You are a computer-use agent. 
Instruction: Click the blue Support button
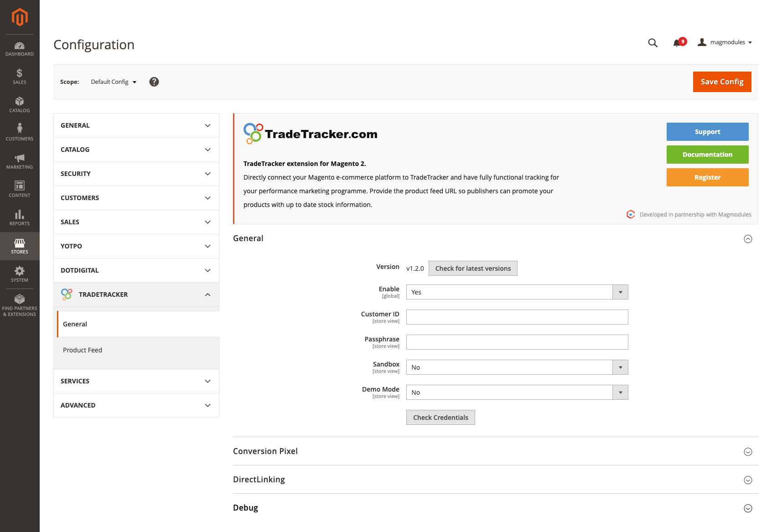(x=707, y=132)
